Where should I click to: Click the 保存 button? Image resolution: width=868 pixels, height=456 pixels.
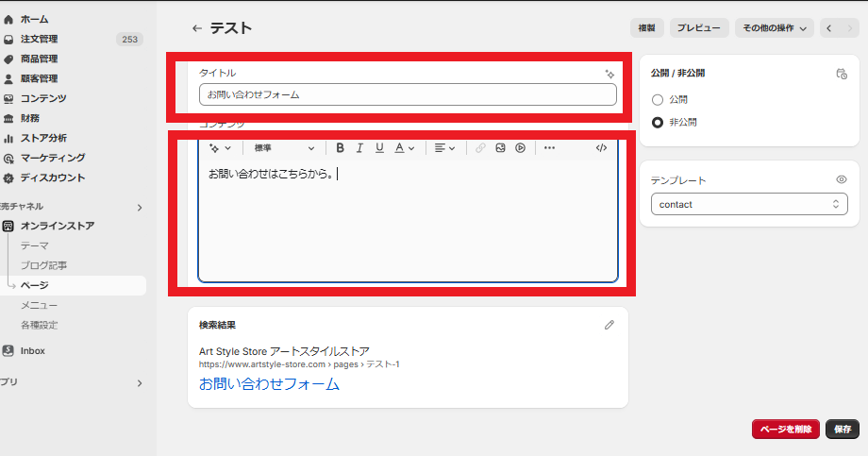coord(843,430)
